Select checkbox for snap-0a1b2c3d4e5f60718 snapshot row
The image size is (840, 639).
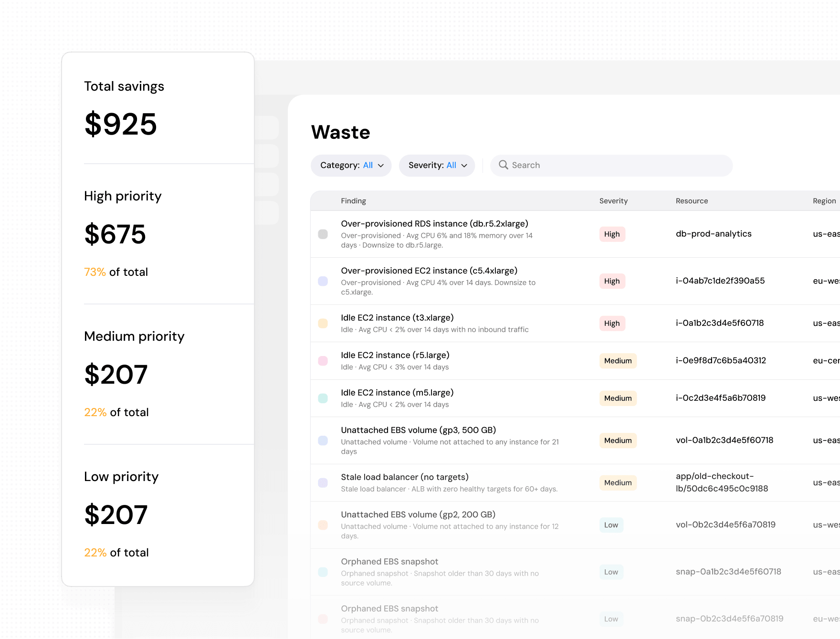tap(323, 572)
